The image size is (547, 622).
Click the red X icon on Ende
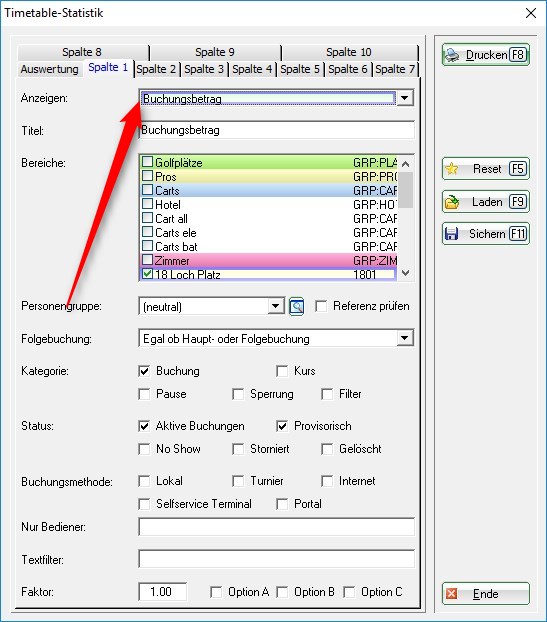[451, 593]
